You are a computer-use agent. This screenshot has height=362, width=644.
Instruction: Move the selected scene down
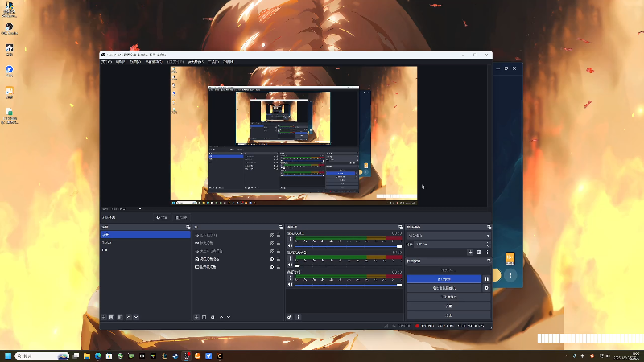[136, 317]
